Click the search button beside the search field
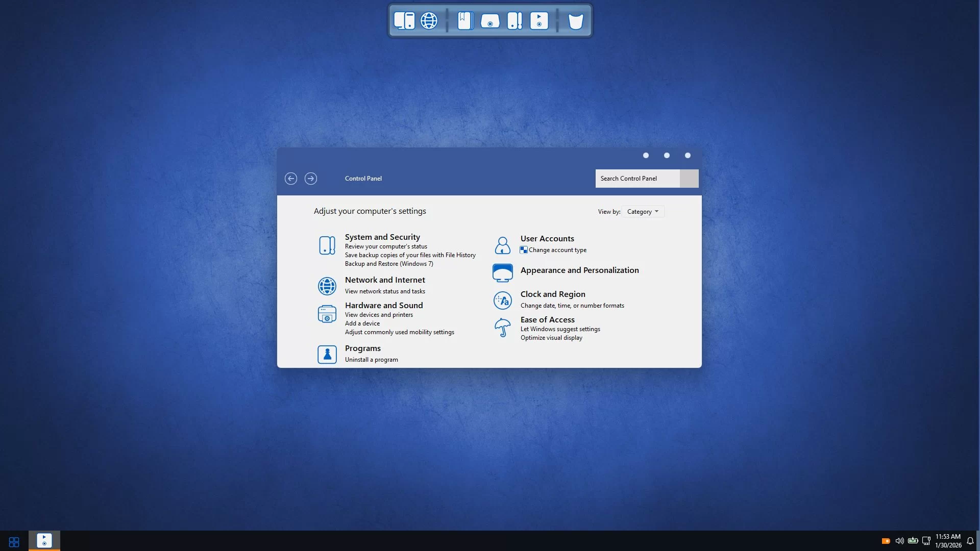980x551 pixels. coord(689,179)
